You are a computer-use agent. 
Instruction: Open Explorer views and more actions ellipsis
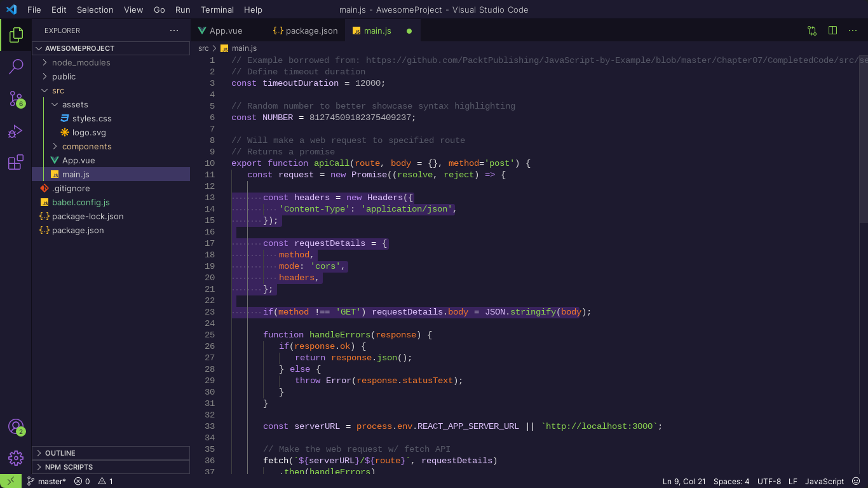click(x=174, y=30)
